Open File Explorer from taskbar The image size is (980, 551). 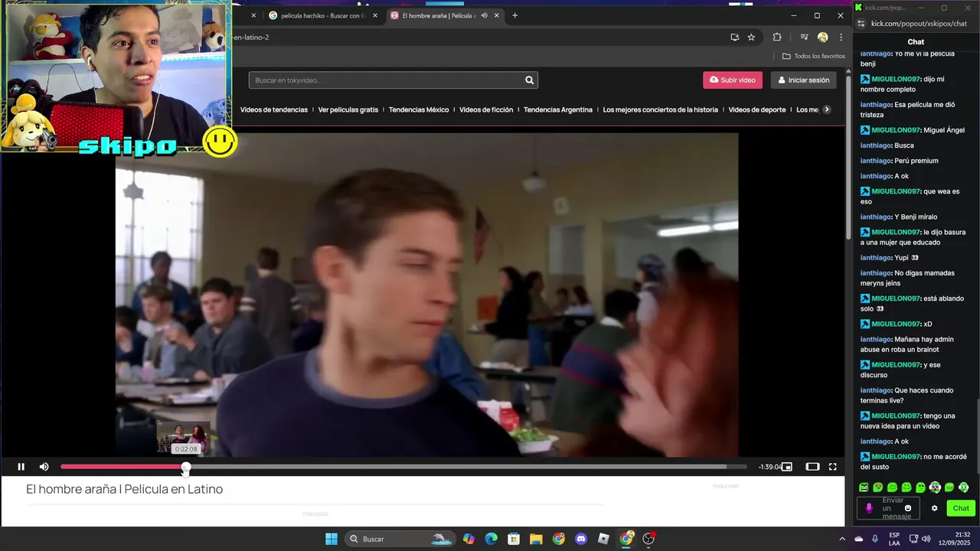click(536, 539)
